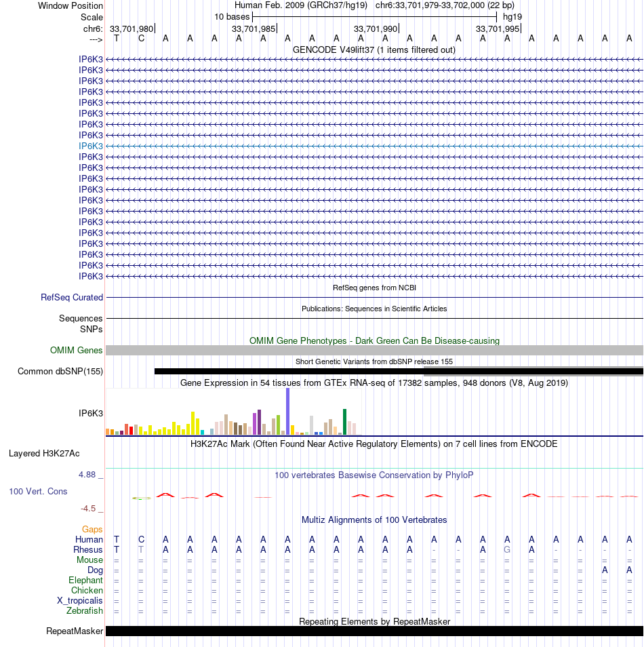Click the hg19 assembly label
The width and height of the screenshot is (644, 647).
(512, 17)
